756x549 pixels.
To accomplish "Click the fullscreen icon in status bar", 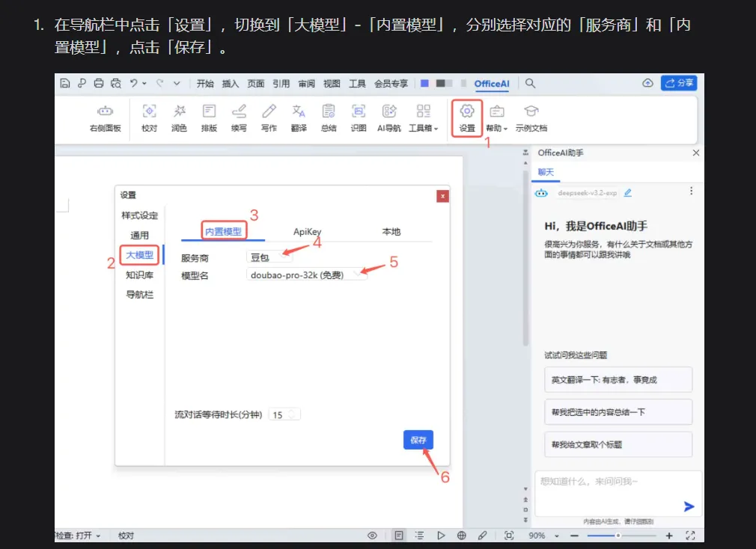I will [x=690, y=536].
